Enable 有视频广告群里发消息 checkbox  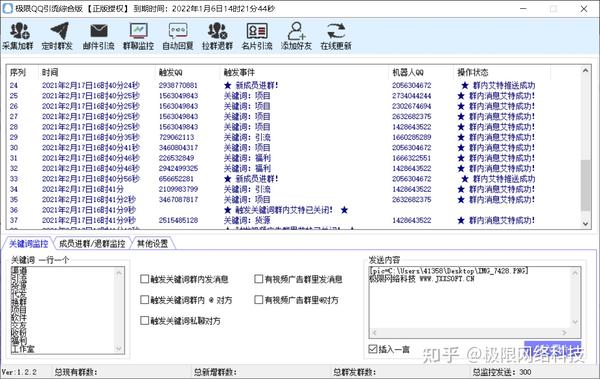259,279
